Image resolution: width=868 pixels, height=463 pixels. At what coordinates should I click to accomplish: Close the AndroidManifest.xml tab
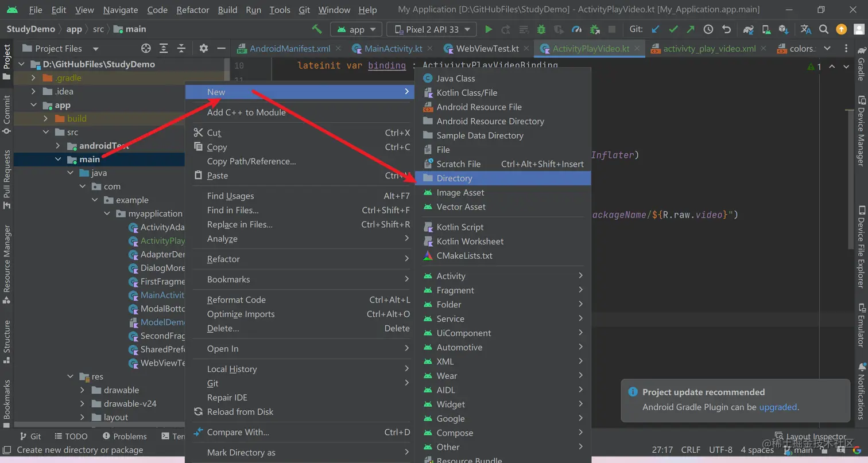click(x=339, y=49)
